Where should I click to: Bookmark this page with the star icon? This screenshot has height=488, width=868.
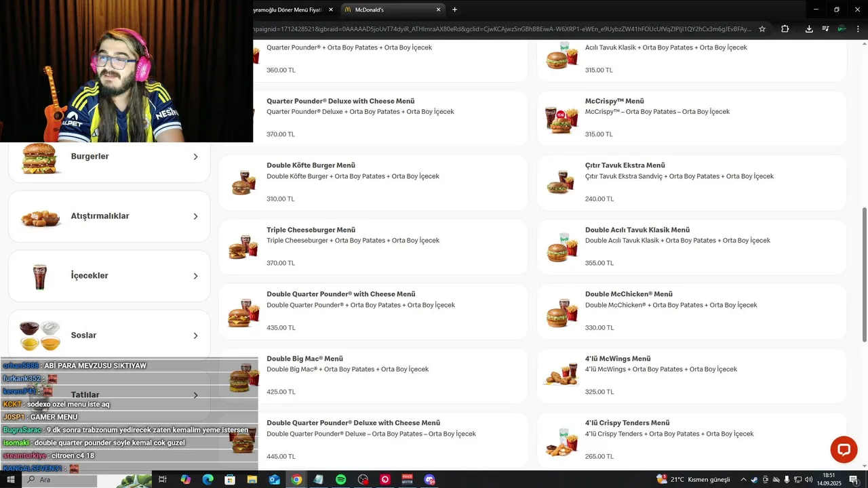coord(762,29)
